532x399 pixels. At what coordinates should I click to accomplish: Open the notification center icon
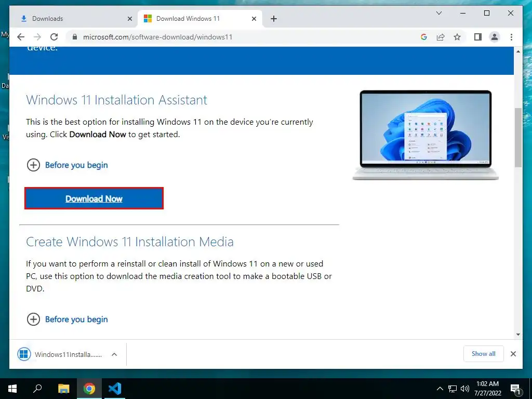click(516, 389)
